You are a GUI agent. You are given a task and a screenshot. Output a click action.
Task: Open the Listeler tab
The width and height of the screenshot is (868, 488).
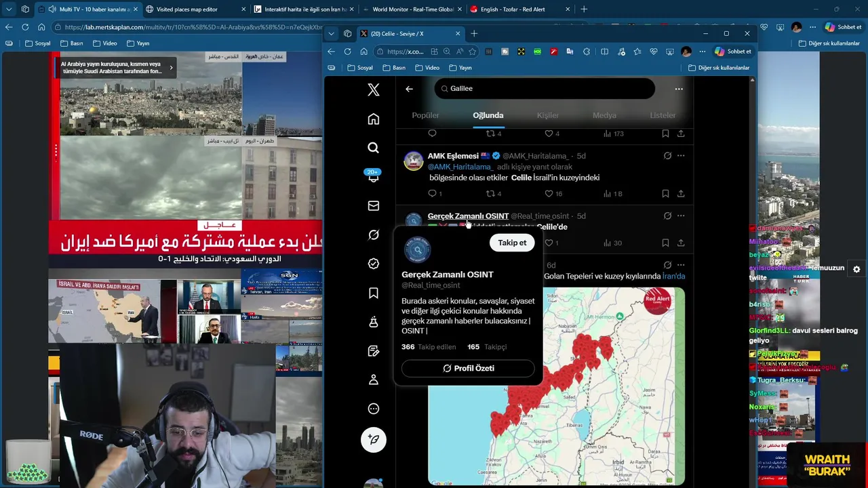pyautogui.click(x=663, y=115)
